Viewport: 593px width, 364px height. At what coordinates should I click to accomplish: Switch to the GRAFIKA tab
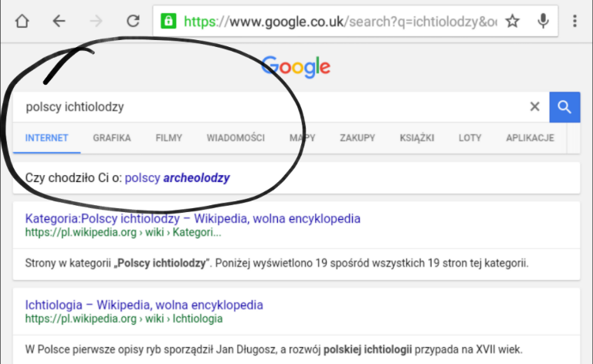pos(112,138)
